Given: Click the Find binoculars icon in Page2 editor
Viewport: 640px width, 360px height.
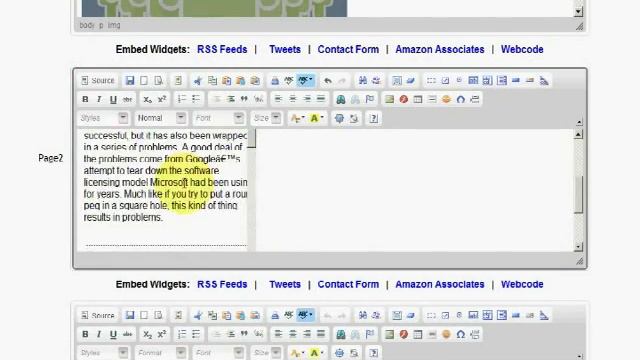Looking at the screenshot, I should tap(362, 80).
